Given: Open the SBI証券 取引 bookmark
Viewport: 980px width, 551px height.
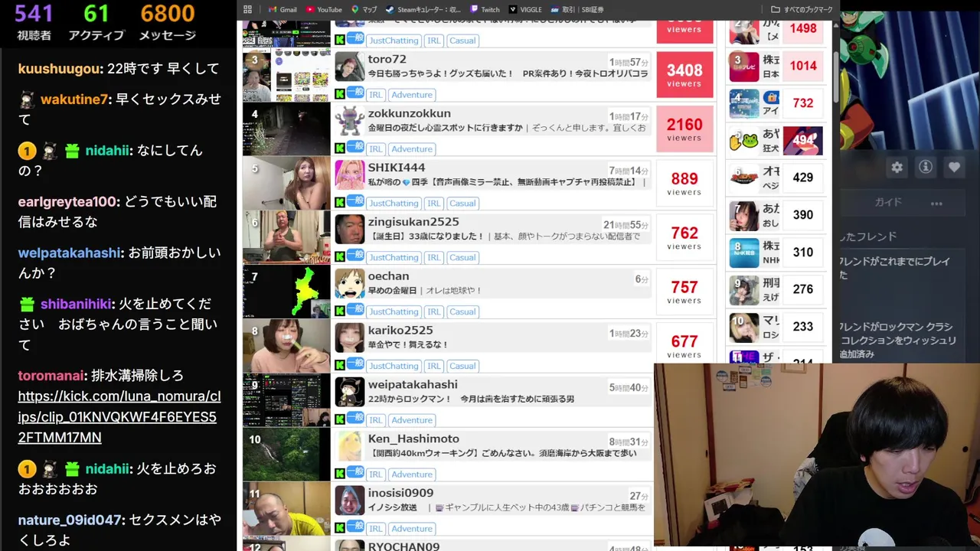Looking at the screenshot, I should tap(577, 9).
